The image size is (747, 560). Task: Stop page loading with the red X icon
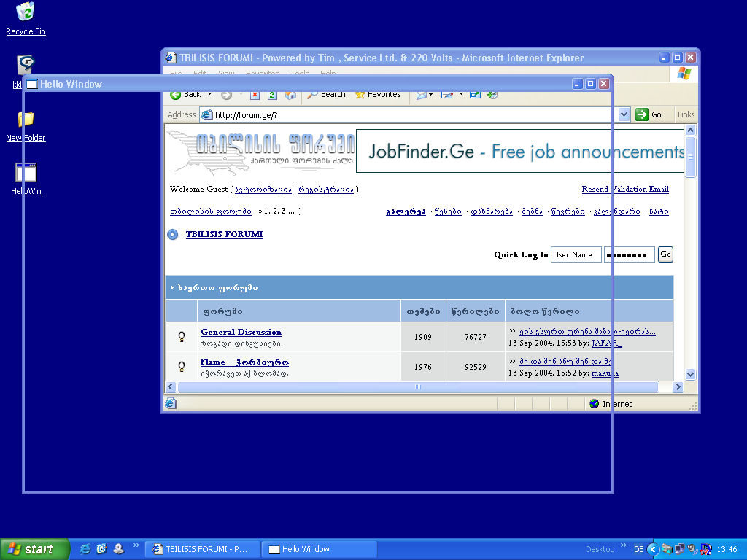point(255,95)
